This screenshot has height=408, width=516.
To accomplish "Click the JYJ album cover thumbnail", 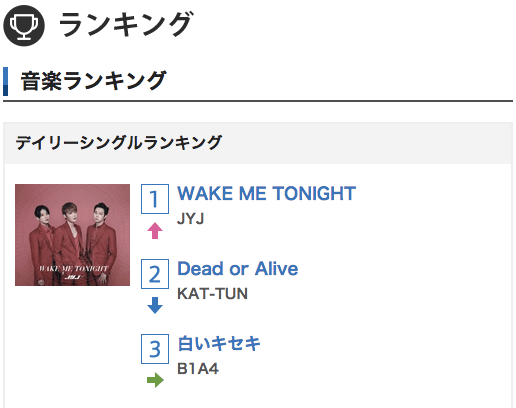I will [72, 235].
